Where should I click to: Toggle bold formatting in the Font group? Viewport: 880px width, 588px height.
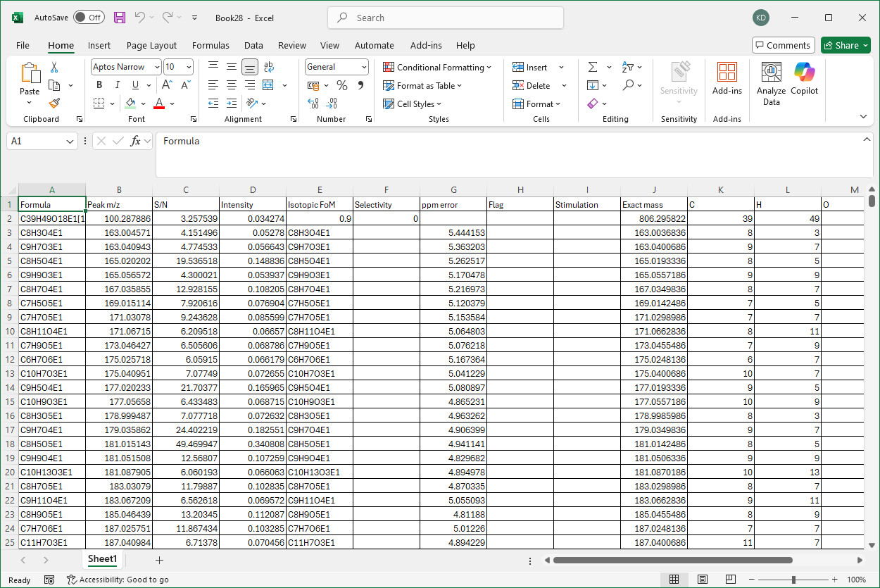point(99,85)
